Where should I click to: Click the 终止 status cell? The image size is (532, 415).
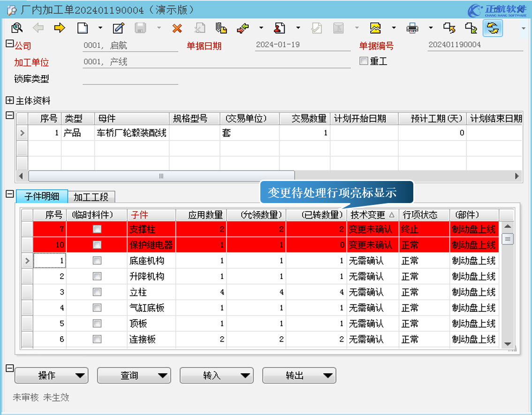point(424,229)
